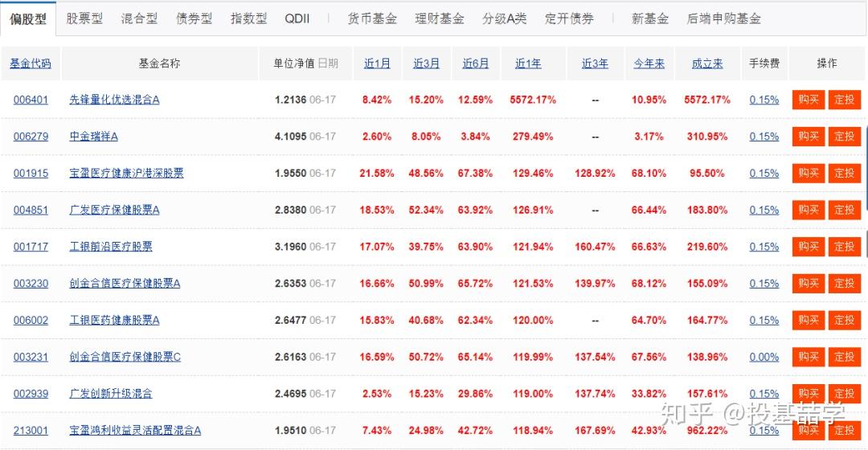Sort by 基金代码 column header
Screen dimensions: 868x450
[x=31, y=63]
